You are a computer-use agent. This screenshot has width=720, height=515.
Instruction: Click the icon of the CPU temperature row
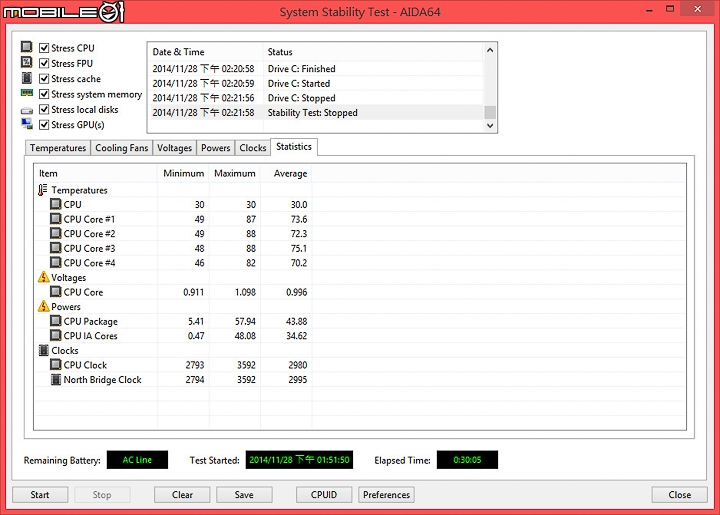(x=56, y=204)
